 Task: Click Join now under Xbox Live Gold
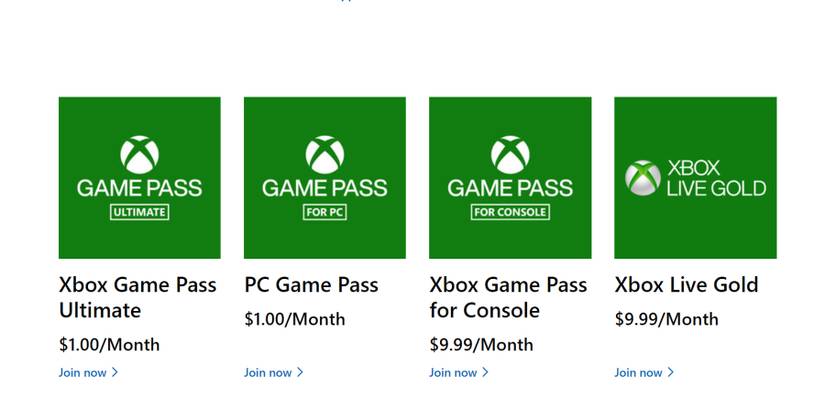(x=638, y=373)
